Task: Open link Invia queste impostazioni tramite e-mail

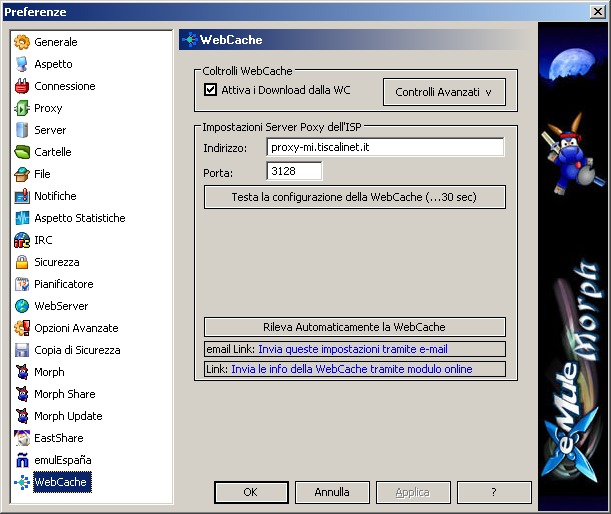Action: (x=352, y=349)
